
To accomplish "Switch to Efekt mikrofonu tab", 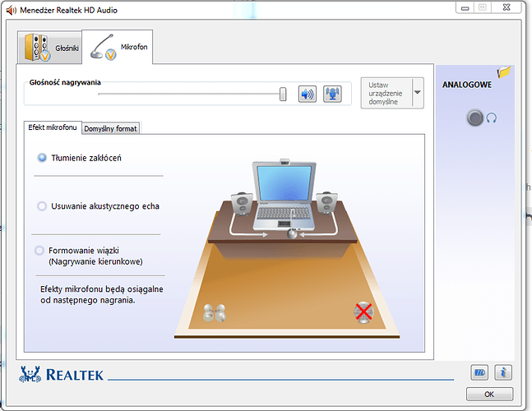I will point(53,127).
